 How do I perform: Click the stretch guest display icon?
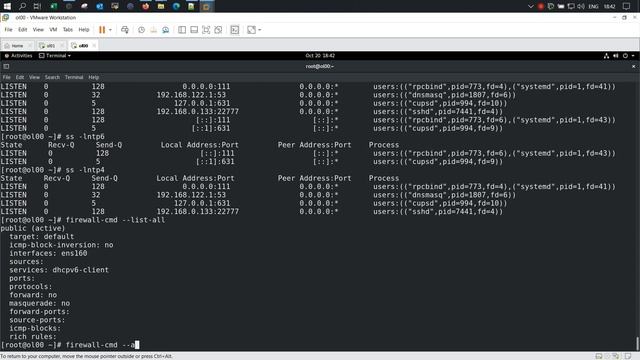point(251,30)
